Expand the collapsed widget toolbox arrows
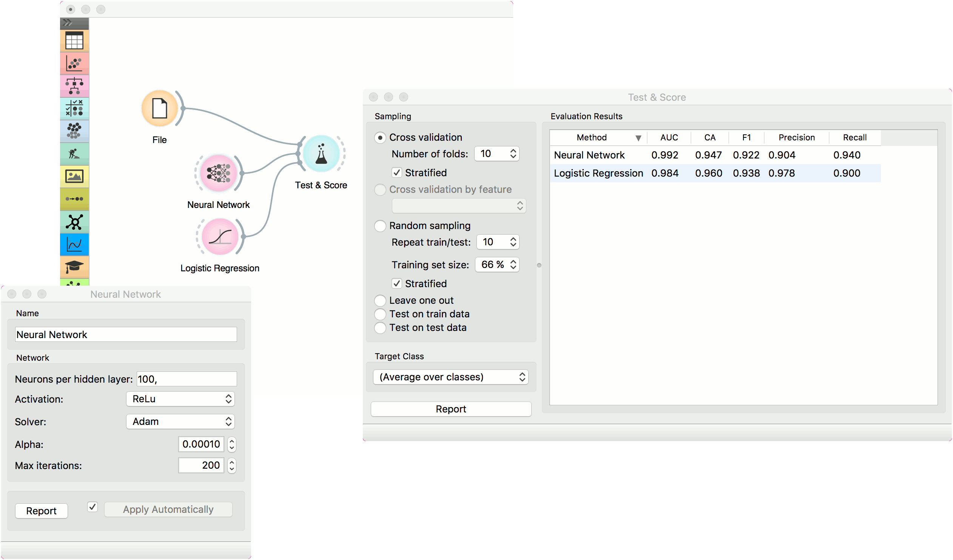 pyautogui.click(x=68, y=23)
